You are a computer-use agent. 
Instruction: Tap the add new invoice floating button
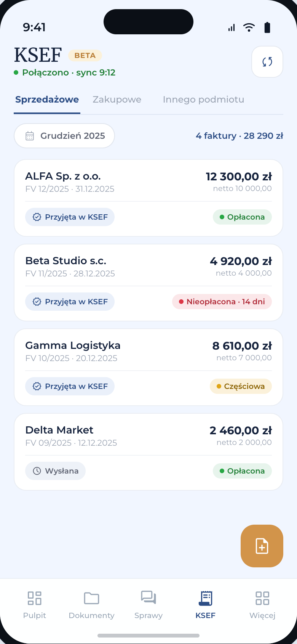[262, 546]
